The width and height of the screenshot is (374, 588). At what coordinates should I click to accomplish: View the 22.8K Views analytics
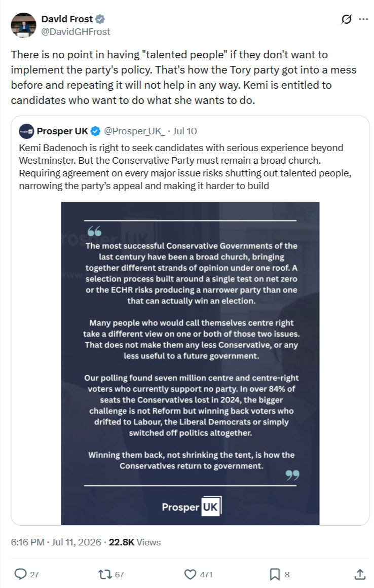134,542
